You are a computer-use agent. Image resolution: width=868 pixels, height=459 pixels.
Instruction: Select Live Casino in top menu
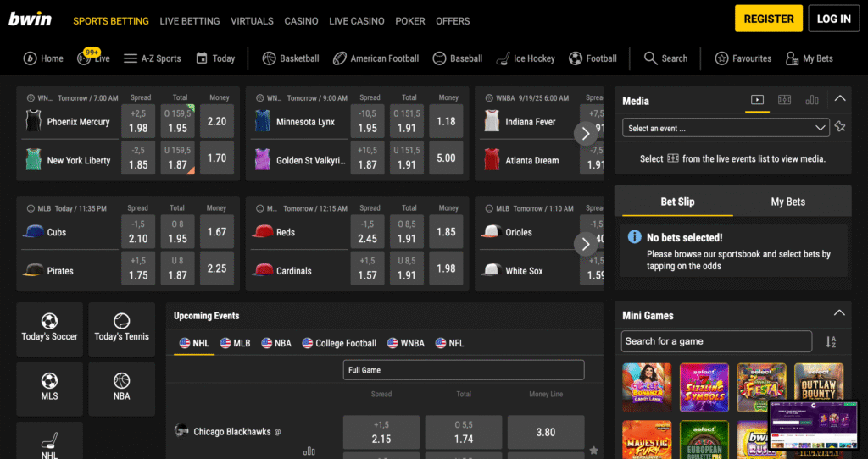click(357, 21)
